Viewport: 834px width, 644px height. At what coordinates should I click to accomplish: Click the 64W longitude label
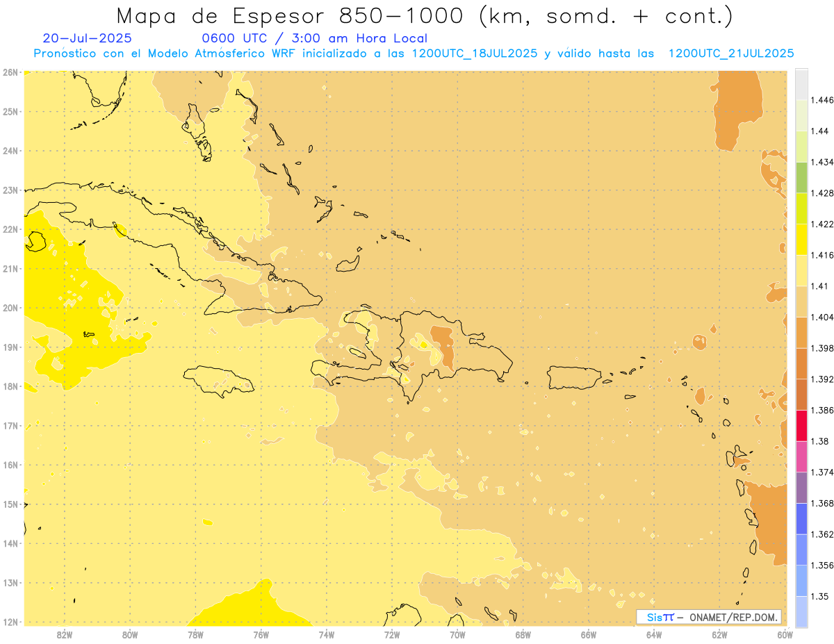(x=654, y=634)
